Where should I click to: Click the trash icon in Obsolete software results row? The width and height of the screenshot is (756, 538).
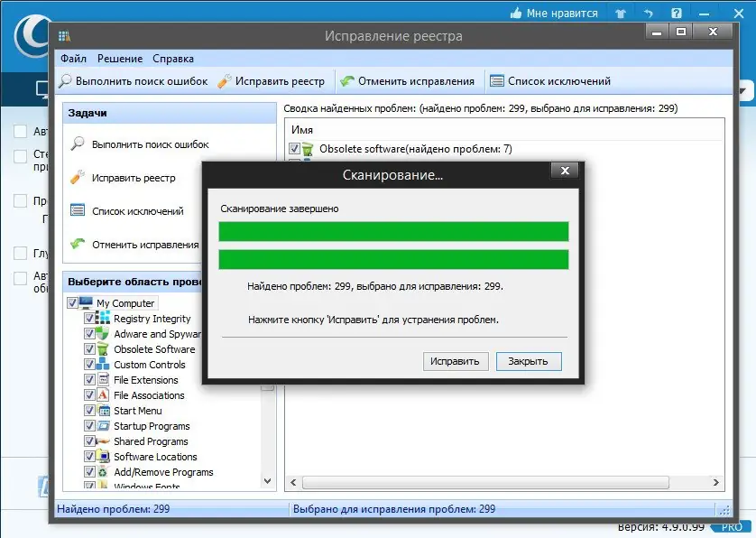point(308,149)
